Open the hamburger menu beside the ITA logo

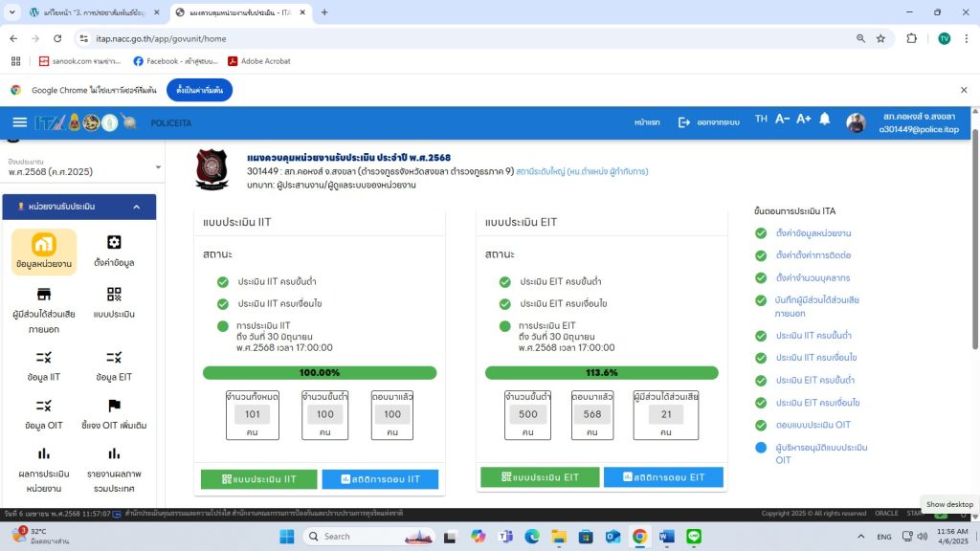(19, 122)
